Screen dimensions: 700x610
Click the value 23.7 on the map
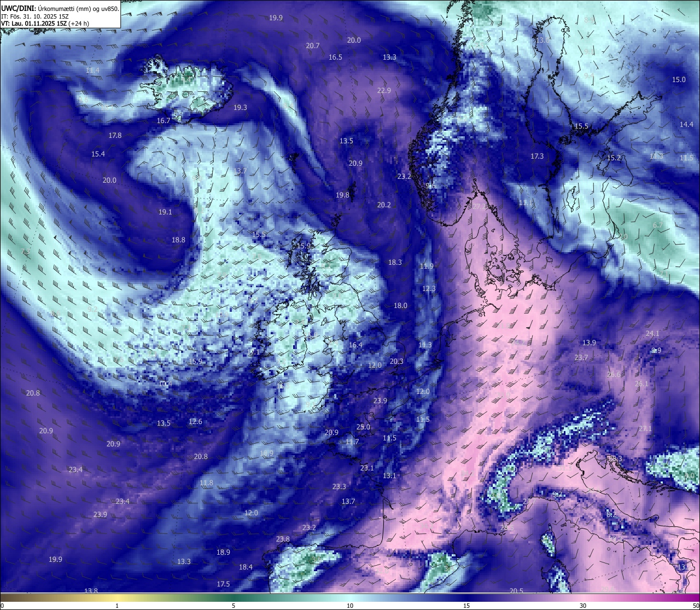581,358
